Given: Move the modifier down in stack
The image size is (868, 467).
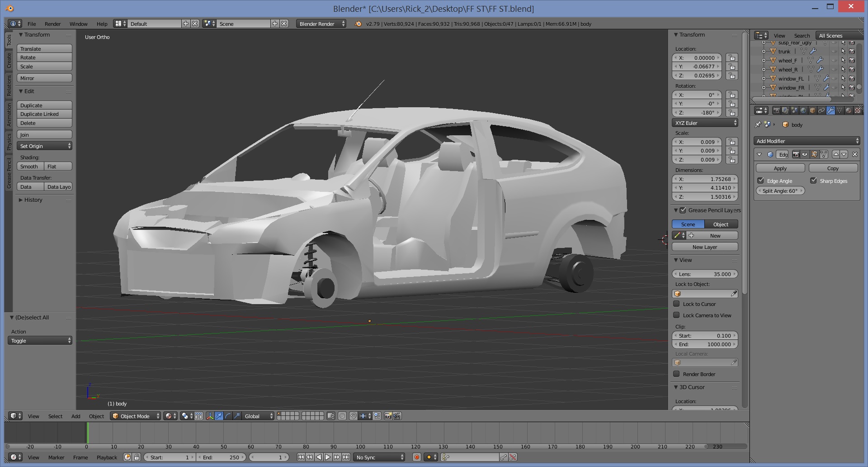Looking at the screenshot, I should [x=844, y=154].
